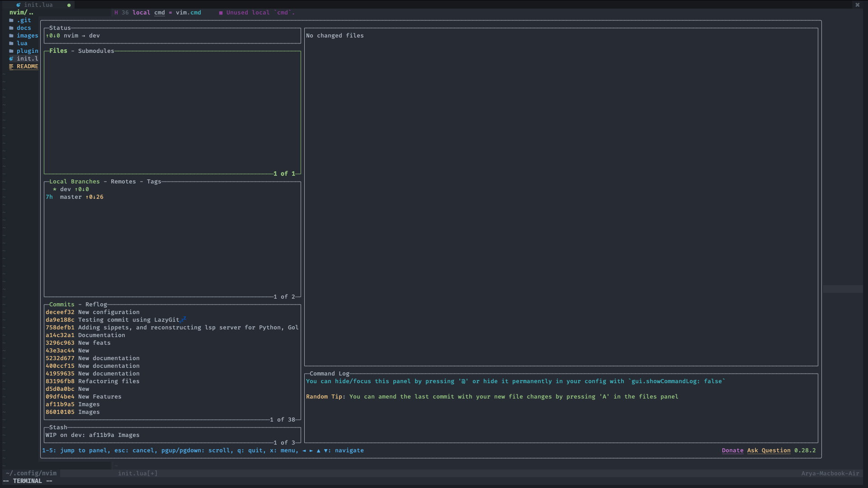
Task: Switch to the Submodules tab
Action: pos(96,51)
